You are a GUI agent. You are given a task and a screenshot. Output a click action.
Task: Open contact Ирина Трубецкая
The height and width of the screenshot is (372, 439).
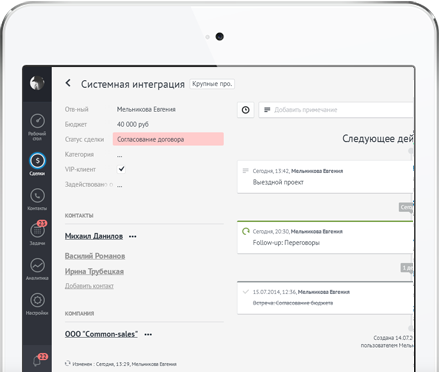coord(94,271)
